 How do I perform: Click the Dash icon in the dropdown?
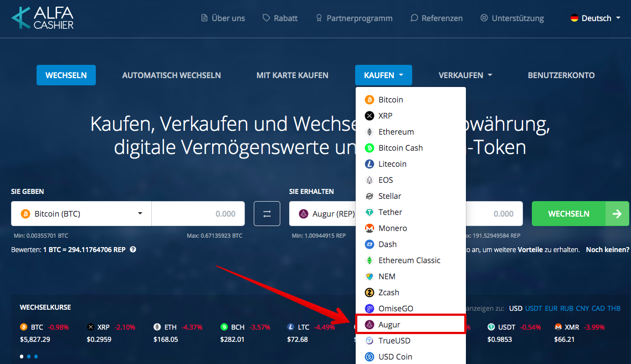tap(370, 244)
